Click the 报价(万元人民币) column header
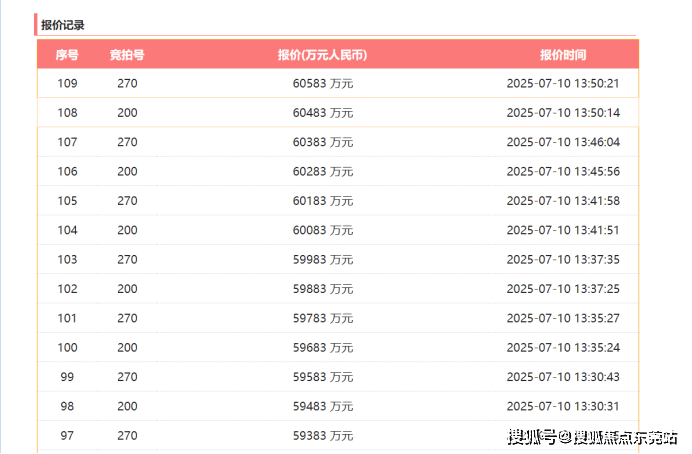Screen dimensions: 692x454 pos(322,55)
